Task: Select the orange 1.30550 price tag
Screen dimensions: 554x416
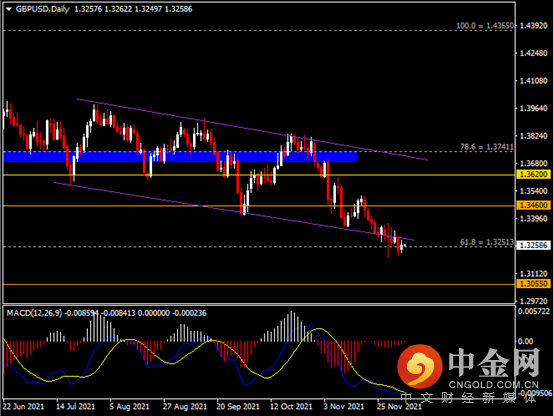Action: [x=533, y=283]
